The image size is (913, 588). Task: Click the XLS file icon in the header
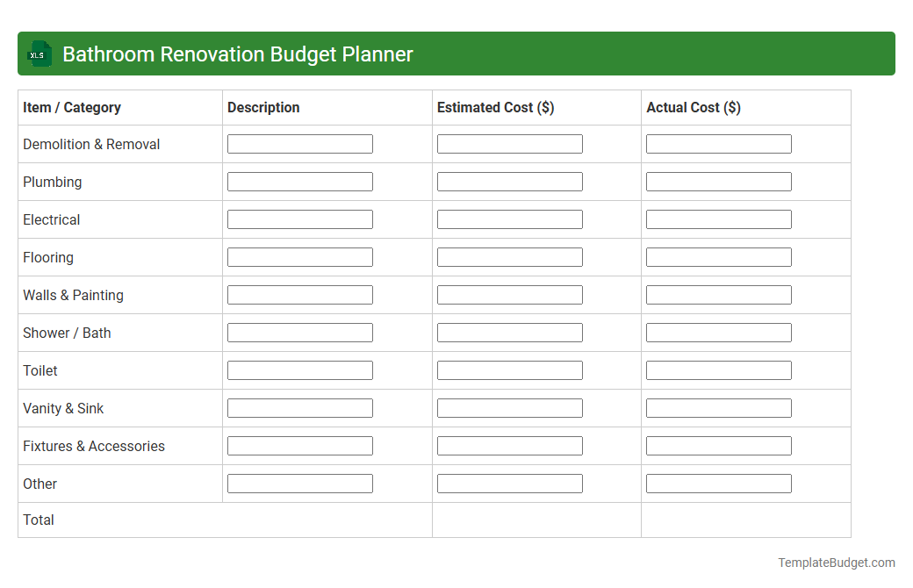(39, 54)
